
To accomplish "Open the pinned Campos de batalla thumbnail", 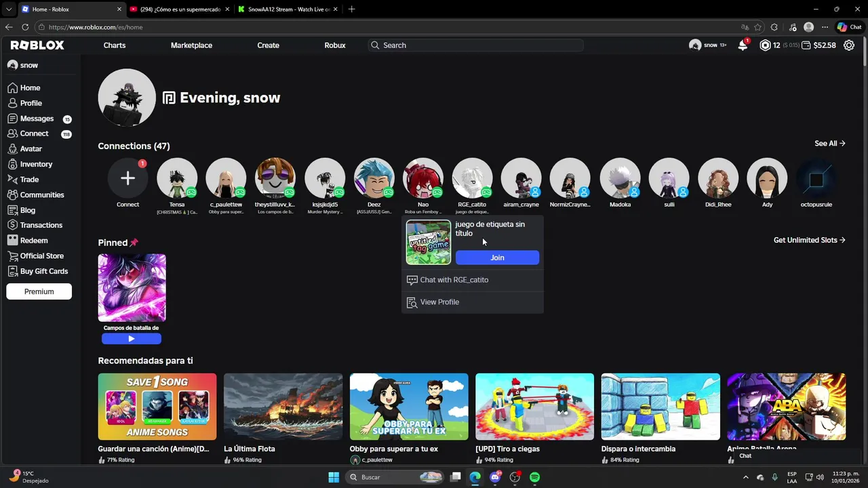I will coord(132,287).
